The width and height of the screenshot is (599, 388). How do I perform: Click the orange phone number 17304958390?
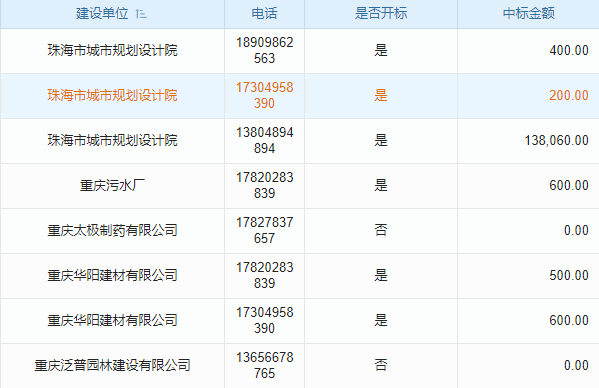(264, 95)
